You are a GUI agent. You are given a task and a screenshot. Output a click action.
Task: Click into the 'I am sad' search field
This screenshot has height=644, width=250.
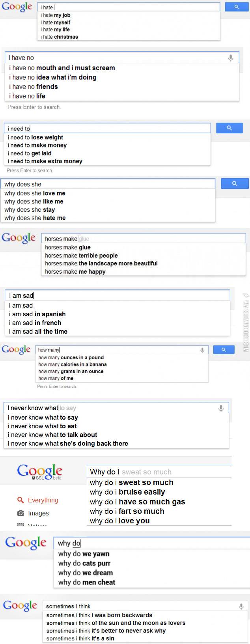(x=118, y=295)
